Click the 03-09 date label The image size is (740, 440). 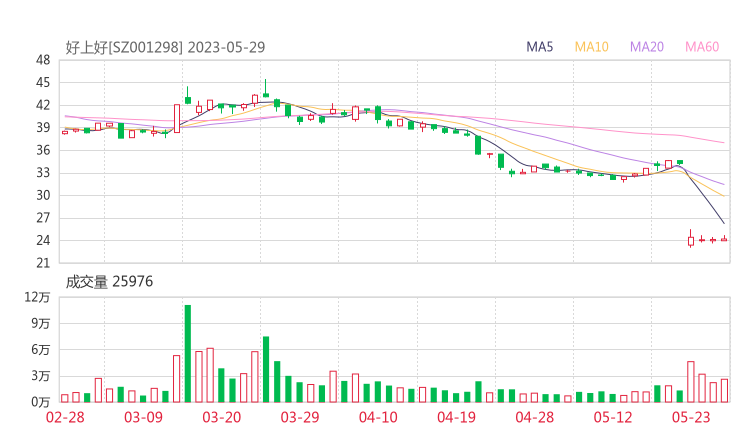[143, 417]
